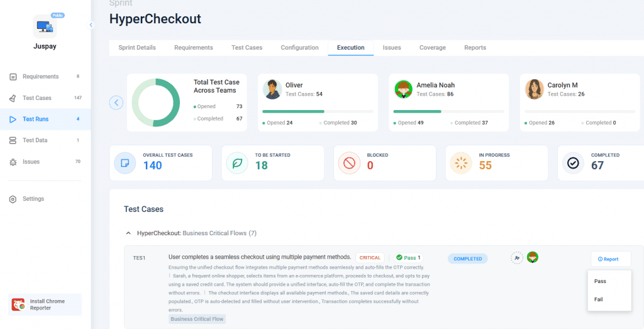Click the Completed checkmark icon
Viewport: 644px width, 329px height.
[573, 163]
